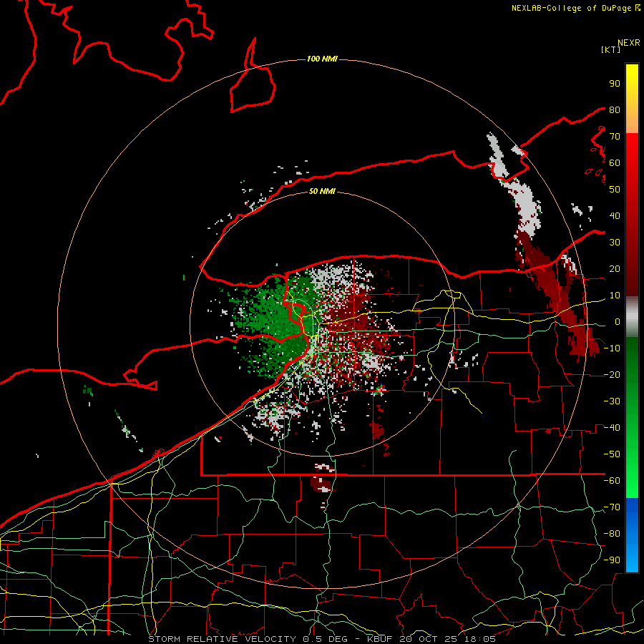This screenshot has height=644, width=644.
Task: Click the -10 value on velocity scale
Action: coord(612,348)
